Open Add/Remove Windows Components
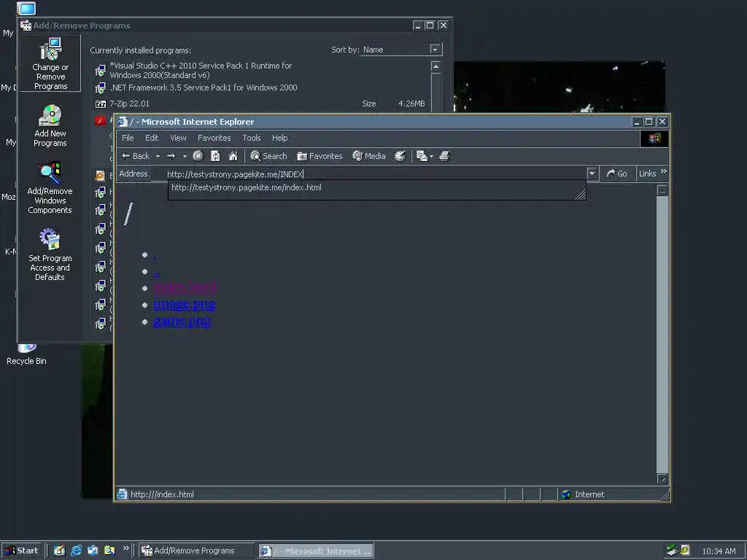This screenshot has width=747, height=560. (50, 188)
